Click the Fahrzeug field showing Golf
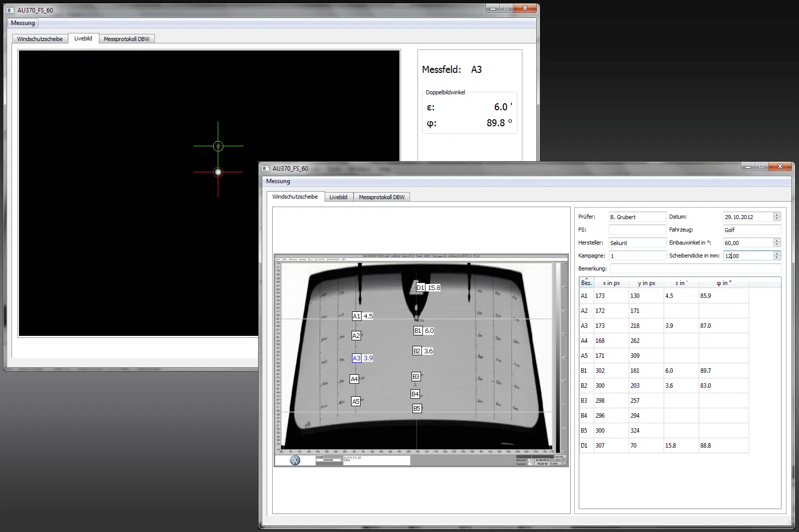Viewport: 799px width, 532px height. point(752,230)
